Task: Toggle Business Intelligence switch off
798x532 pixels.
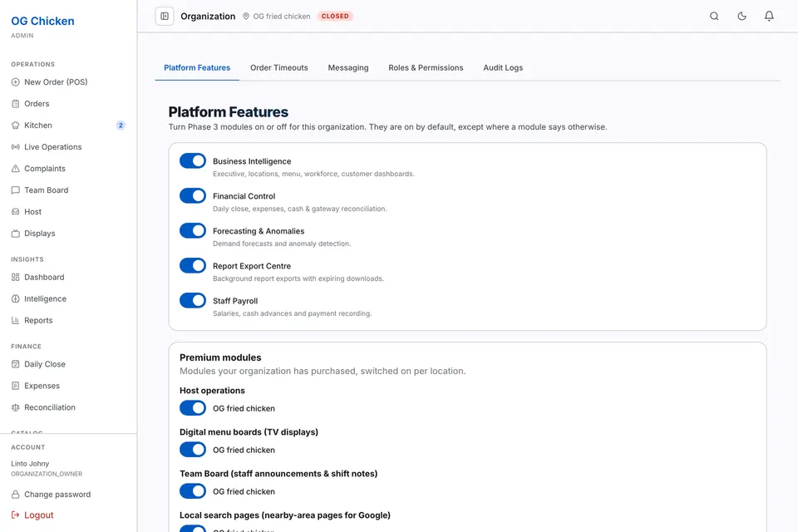Action: (193, 161)
